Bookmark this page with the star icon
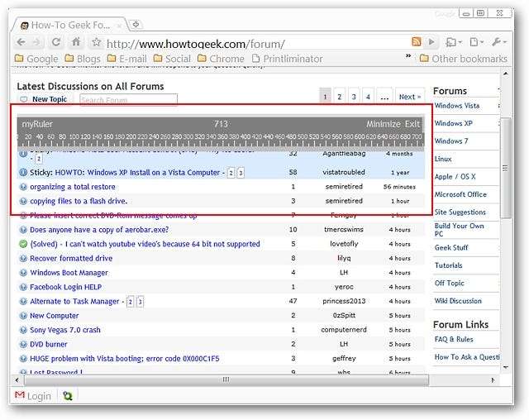Viewport: 529px width, 420px height. (x=96, y=42)
